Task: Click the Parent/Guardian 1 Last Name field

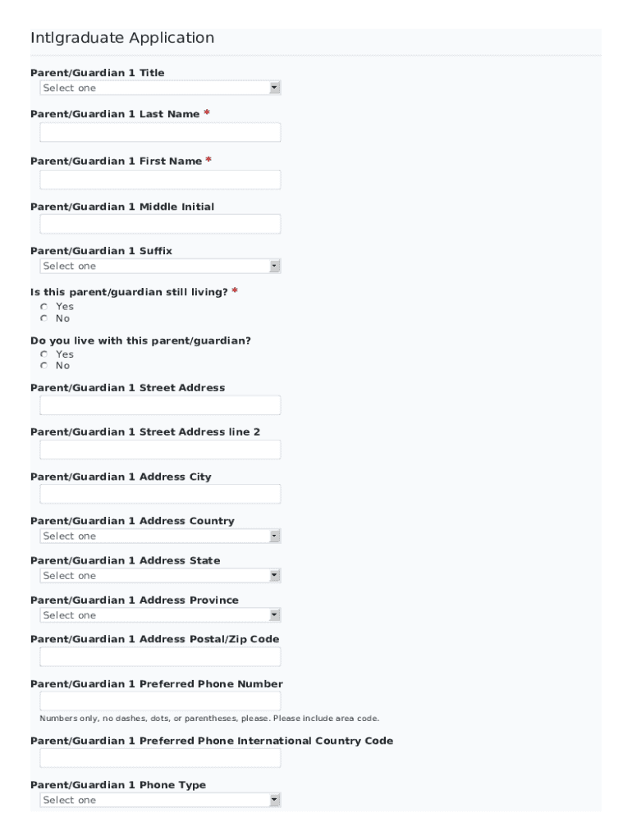Action: (160, 132)
